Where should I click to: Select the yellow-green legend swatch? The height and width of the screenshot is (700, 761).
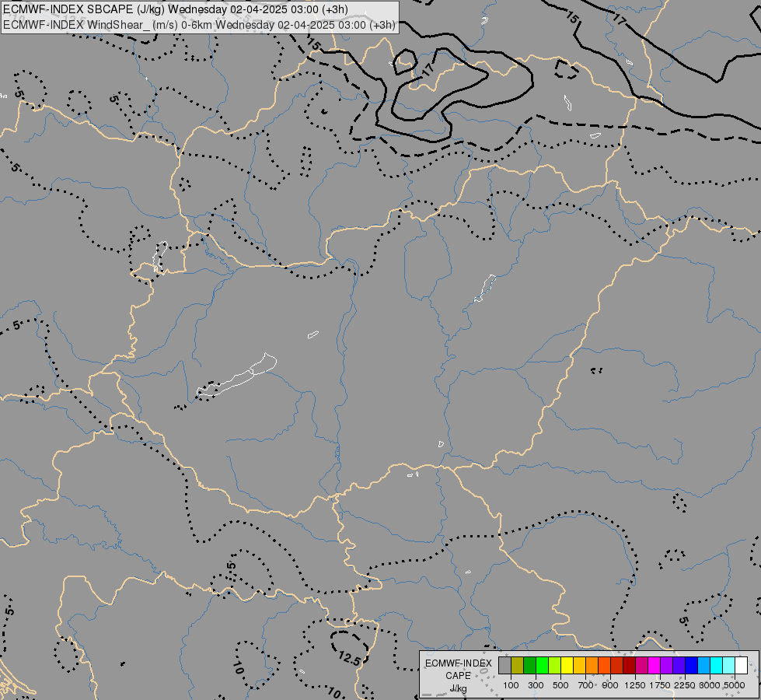tap(555, 665)
